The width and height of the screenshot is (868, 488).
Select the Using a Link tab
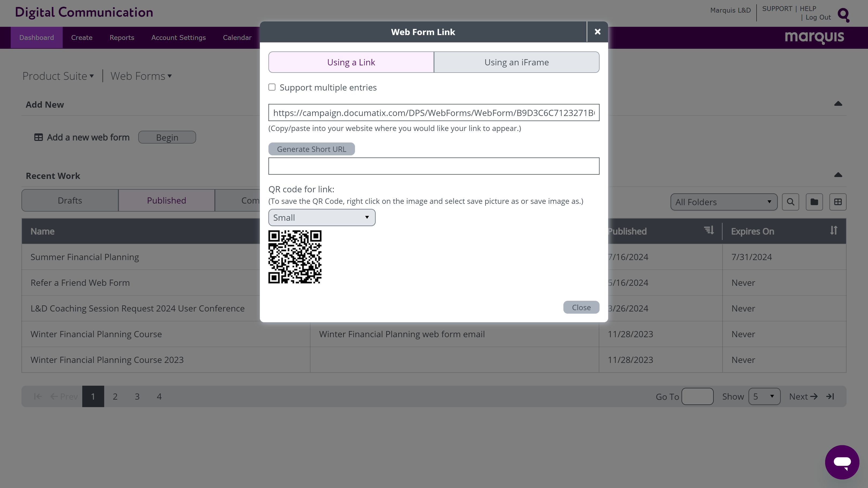click(351, 62)
